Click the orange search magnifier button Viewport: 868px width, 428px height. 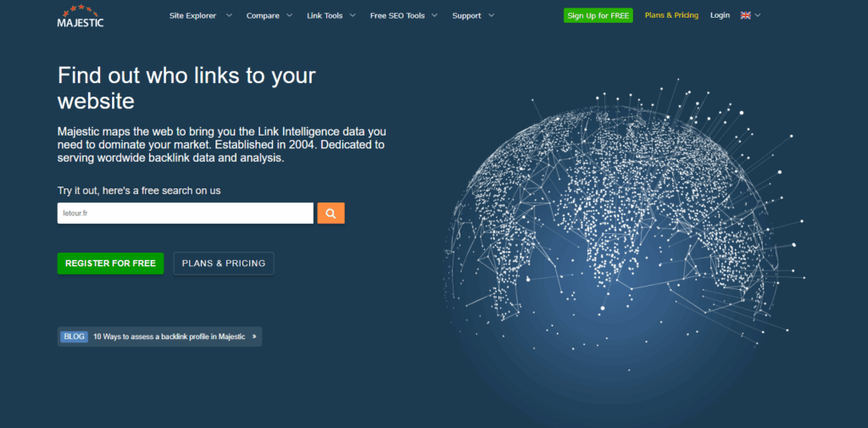(x=331, y=214)
